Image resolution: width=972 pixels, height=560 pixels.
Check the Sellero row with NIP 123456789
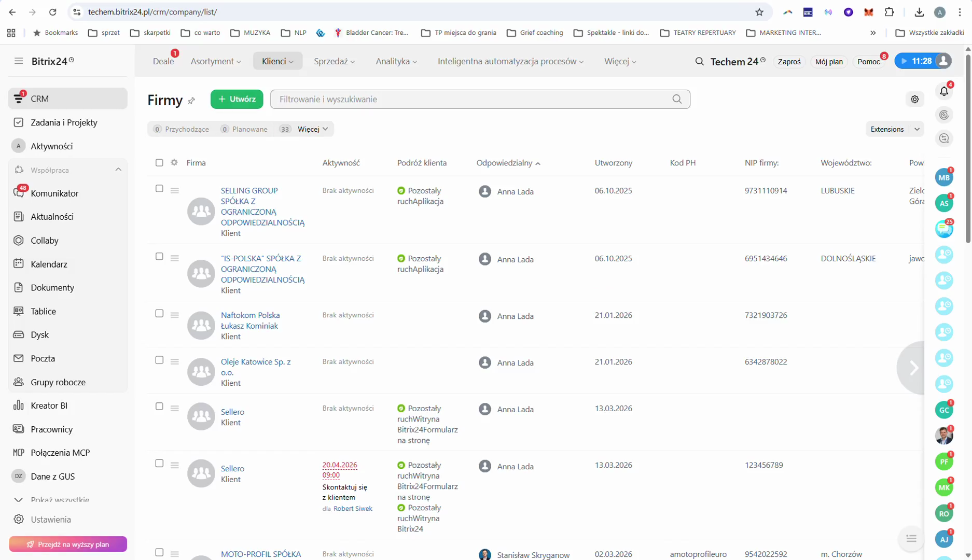point(159,463)
